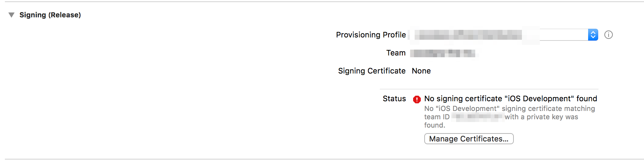Click the word 'found.' in error description
The height and width of the screenshot is (164, 644).
point(434,125)
